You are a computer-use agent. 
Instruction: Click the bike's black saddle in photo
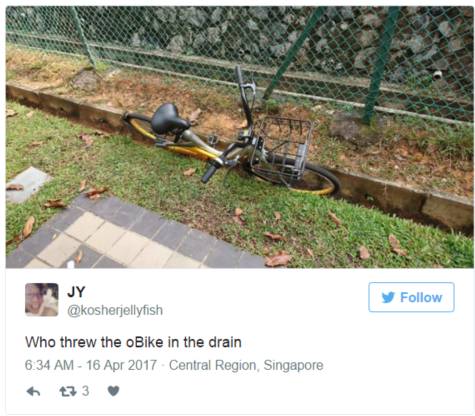169,119
